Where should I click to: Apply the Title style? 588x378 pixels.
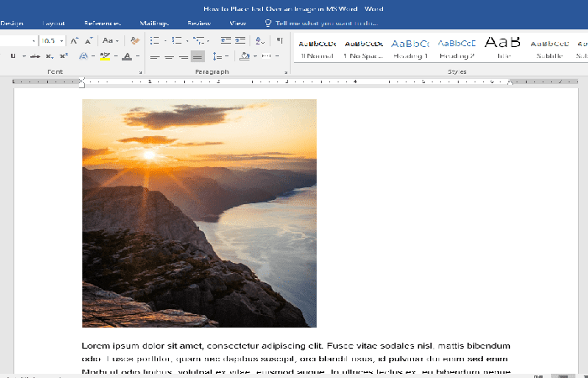[503, 47]
